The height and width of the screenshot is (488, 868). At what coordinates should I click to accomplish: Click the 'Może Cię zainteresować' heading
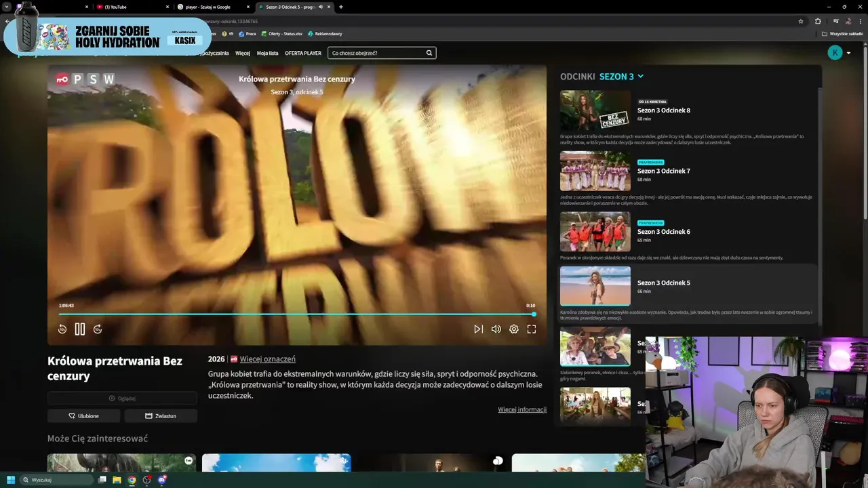(x=98, y=439)
